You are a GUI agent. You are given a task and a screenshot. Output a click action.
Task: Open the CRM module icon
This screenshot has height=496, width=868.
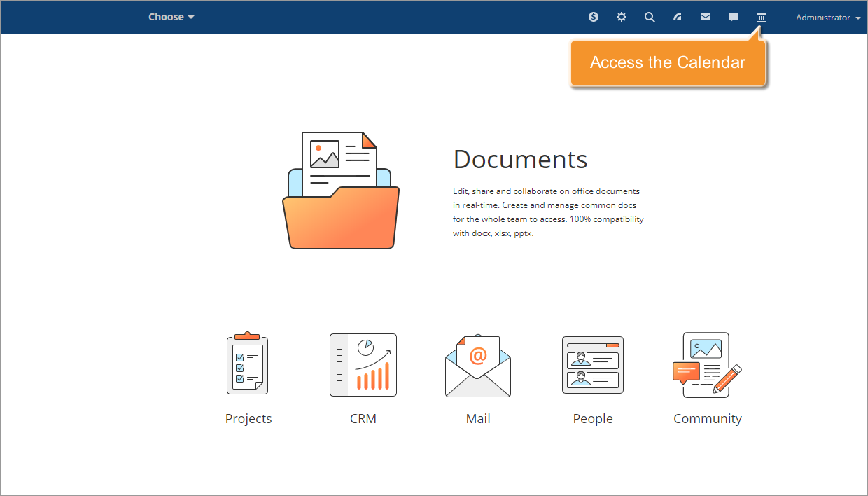[x=363, y=364]
